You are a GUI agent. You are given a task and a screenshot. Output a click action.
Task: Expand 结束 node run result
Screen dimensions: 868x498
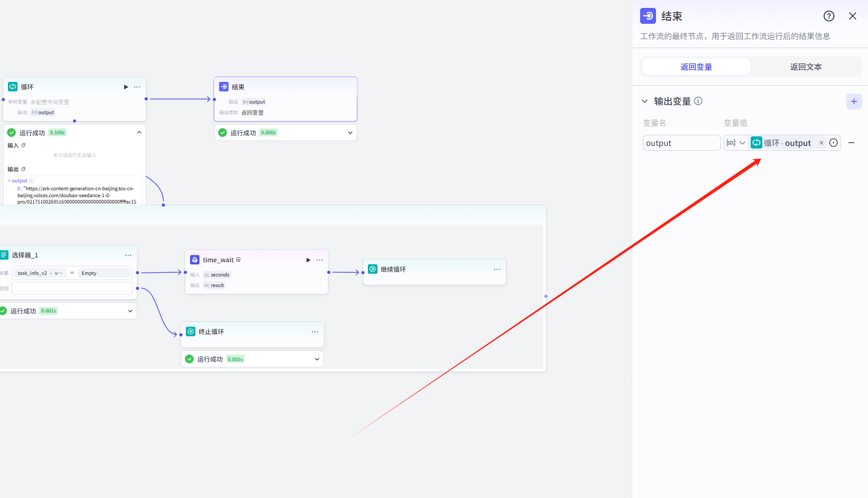pos(350,133)
